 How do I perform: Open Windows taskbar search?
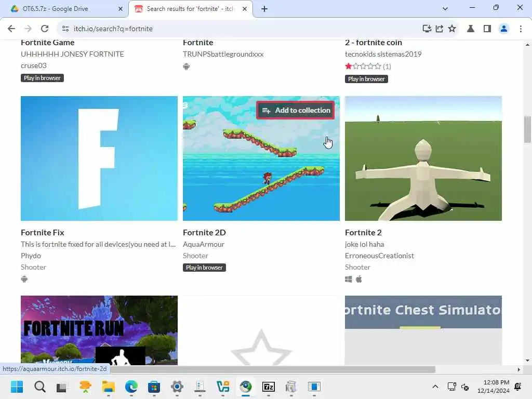[x=39, y=387]
